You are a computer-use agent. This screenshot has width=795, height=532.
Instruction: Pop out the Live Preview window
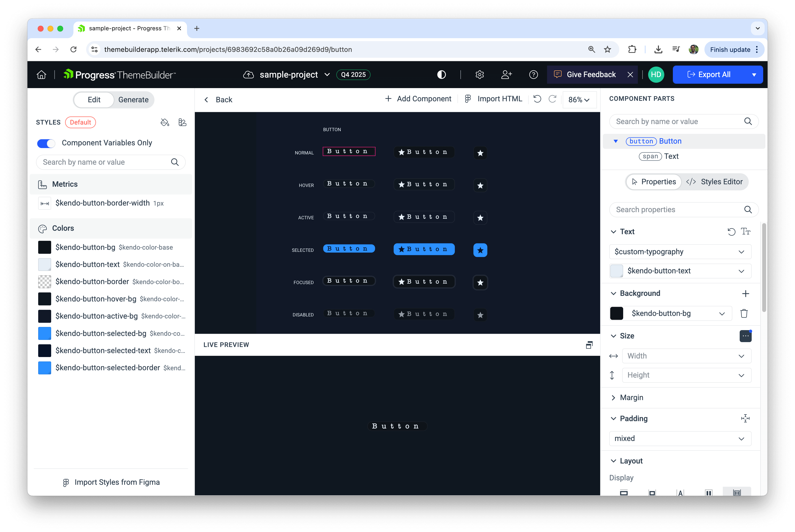click(x=589, y=345)
